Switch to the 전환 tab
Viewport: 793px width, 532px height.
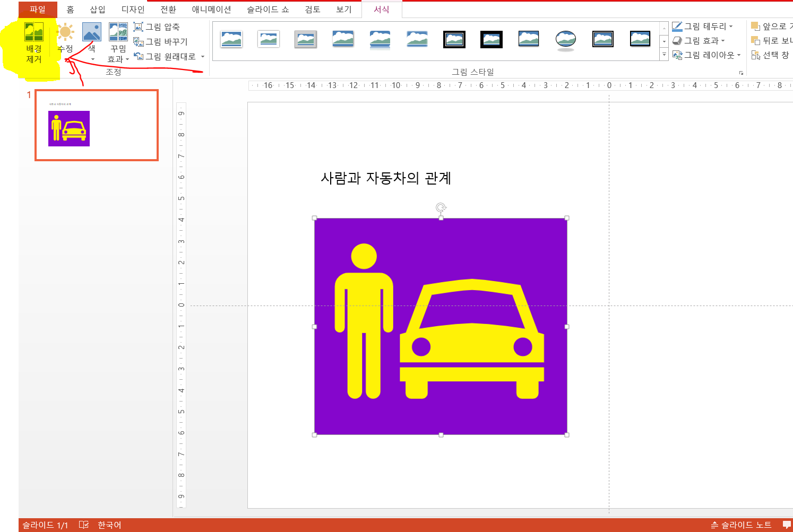click(x=168, y=10)
